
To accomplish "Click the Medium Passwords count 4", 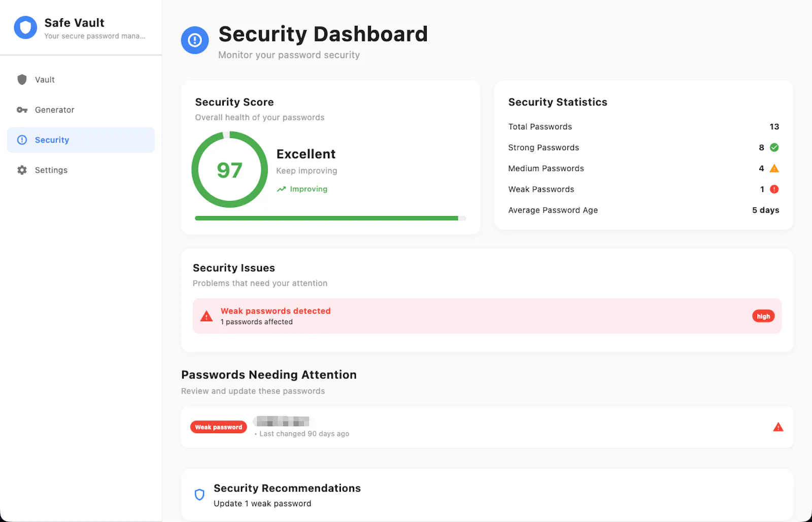I will 761,168.
